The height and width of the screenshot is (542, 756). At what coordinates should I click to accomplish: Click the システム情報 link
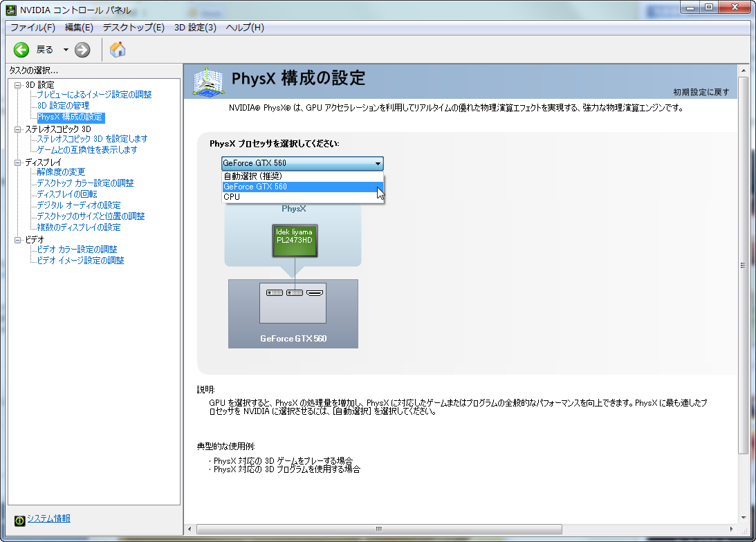pyautogui.click(x=48, y=518)
